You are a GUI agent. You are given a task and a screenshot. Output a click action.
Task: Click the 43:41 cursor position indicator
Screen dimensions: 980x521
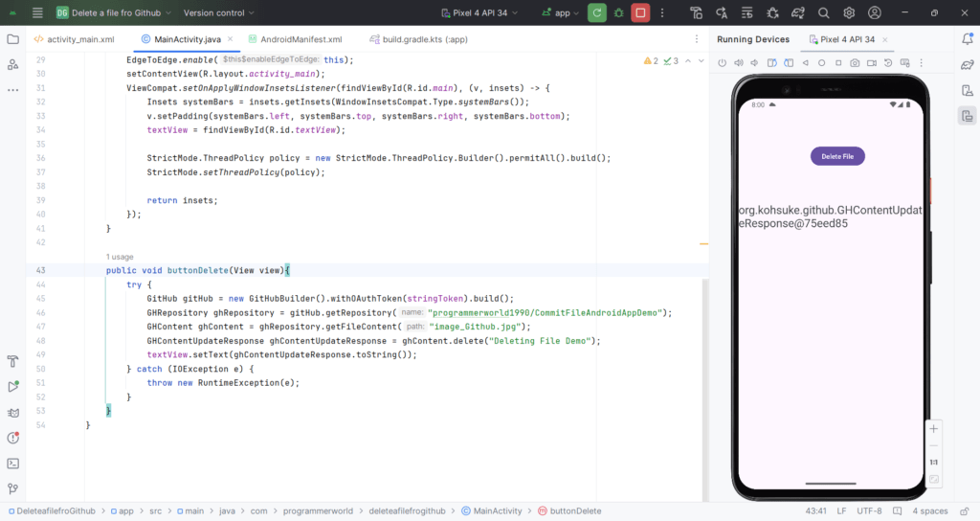tap(815, 511)
